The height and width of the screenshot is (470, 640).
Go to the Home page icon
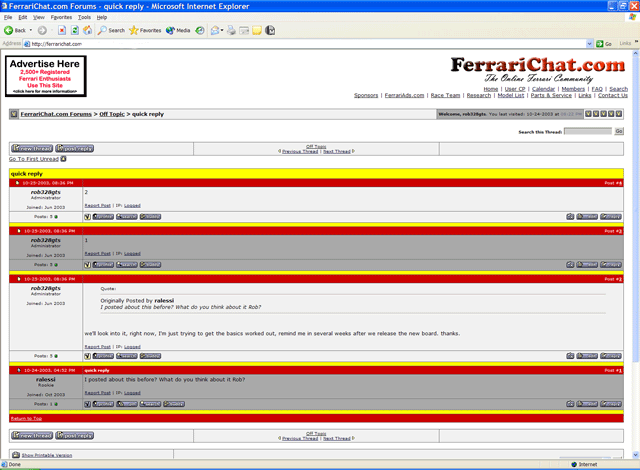(87, 30)
